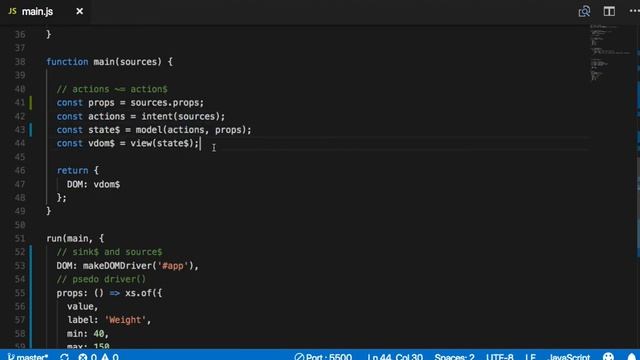Click the minimap code overview
The image size is (640, 360).
[610, 53]
